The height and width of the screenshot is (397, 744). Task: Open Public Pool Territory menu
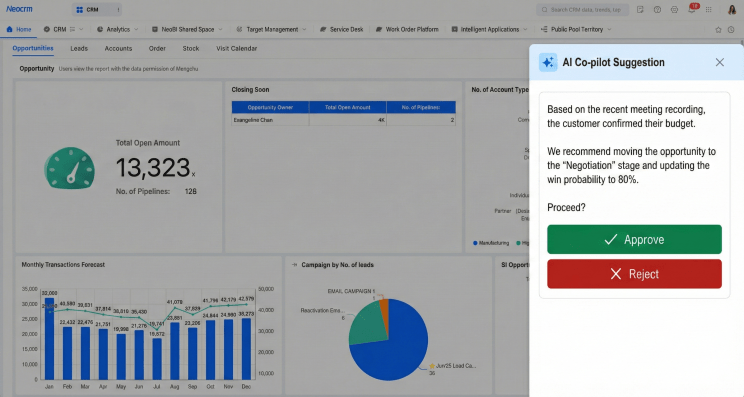(x=577, y=29)
